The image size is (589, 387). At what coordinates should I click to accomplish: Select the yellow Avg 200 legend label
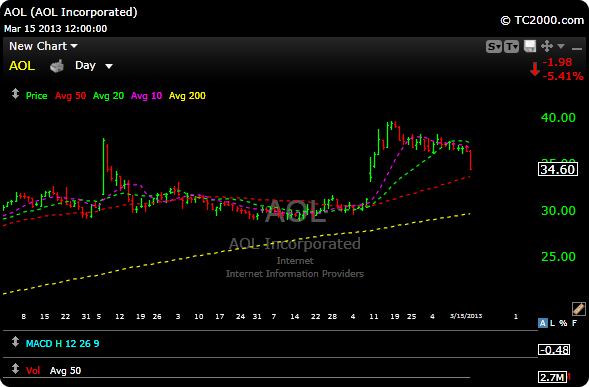tap(187, 96)
